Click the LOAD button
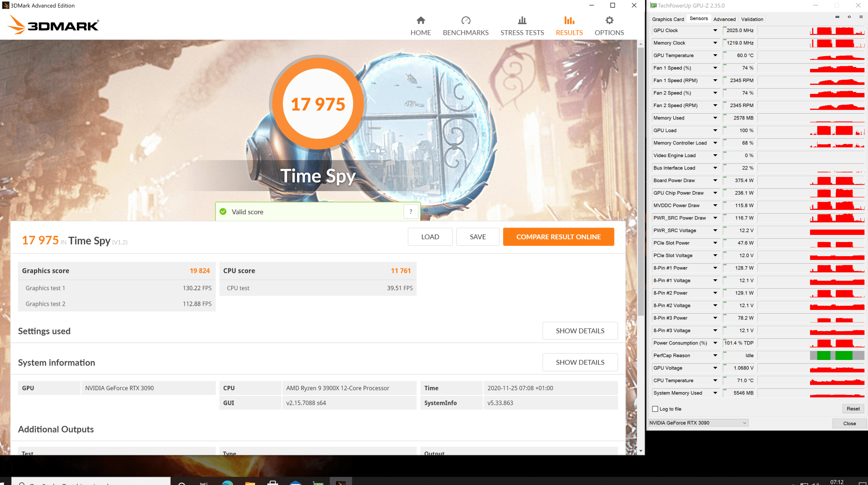 coord(430,237)
